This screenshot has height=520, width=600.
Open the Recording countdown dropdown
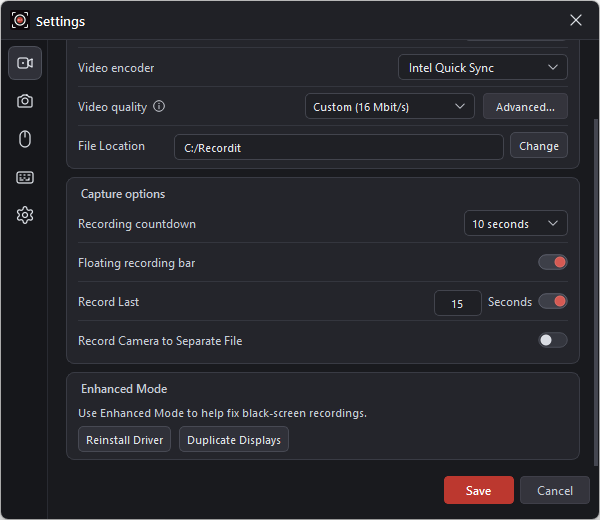[515, 223]
